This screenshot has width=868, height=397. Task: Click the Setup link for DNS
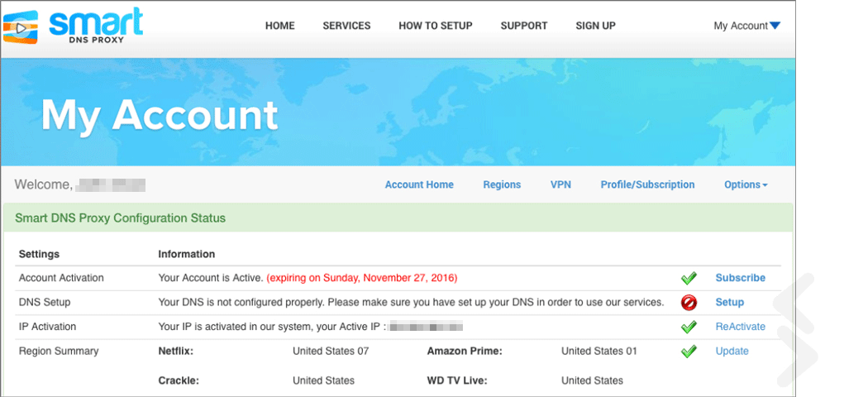(730, 303)
